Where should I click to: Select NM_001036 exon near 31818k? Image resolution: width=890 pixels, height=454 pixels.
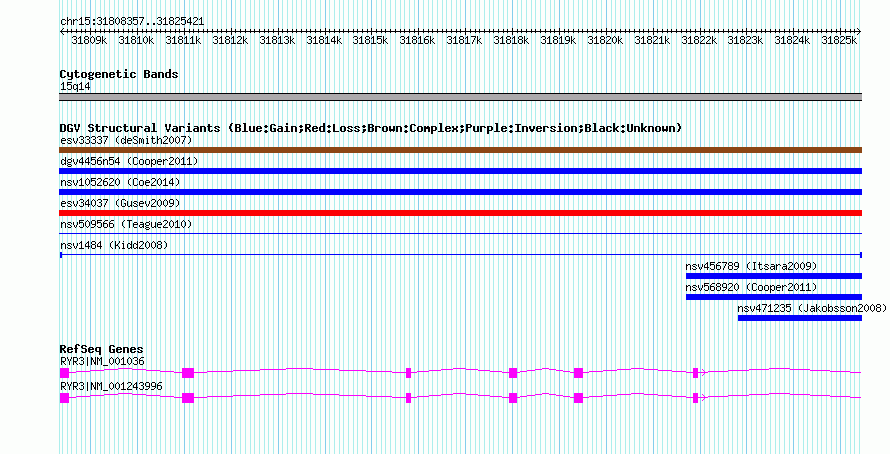pos(513,373)
